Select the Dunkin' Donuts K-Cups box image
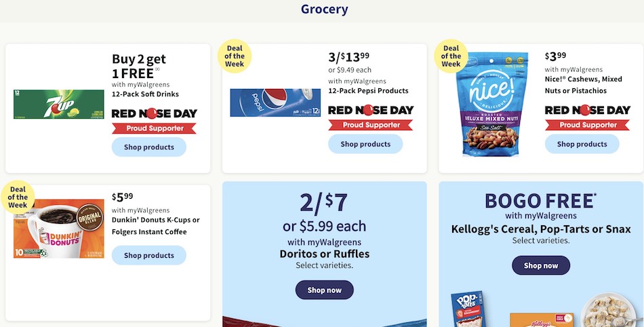This screenshot has height=327, width=644. 59,229
